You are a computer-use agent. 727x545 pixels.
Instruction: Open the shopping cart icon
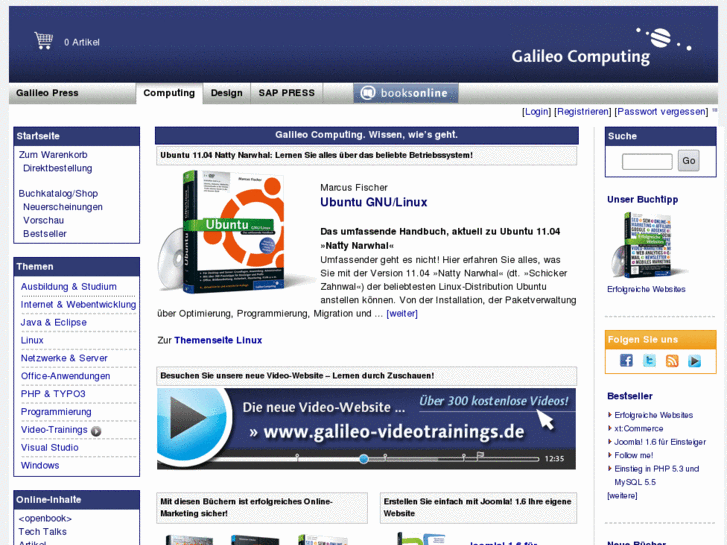click(x=44, y=41)
